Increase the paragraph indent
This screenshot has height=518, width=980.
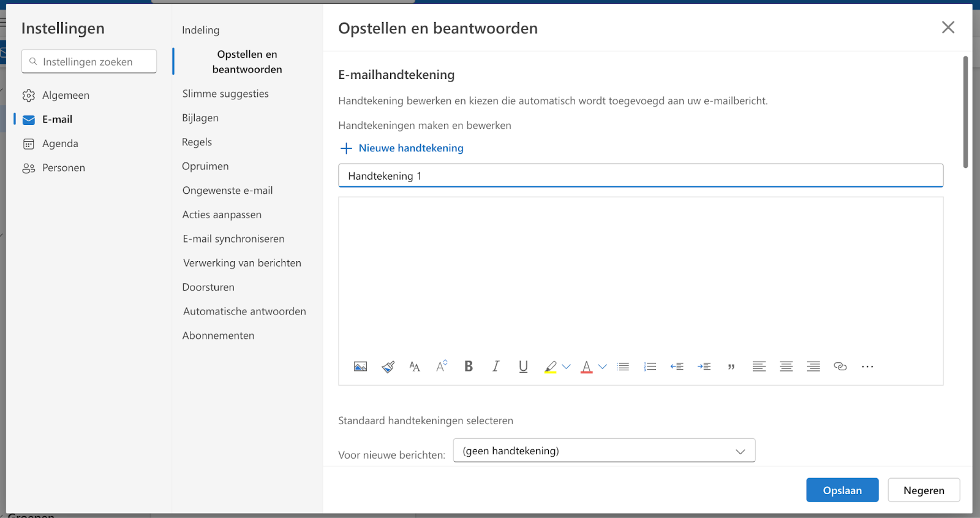point(704,367)
